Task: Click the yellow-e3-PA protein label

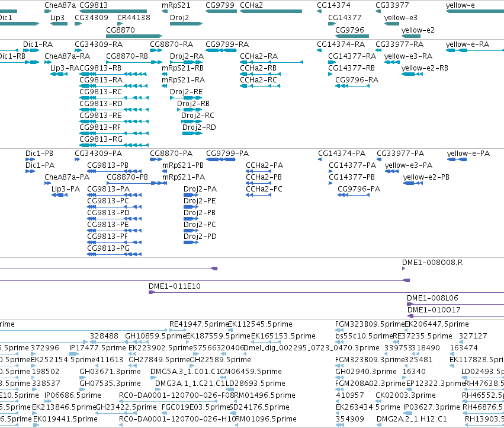Action: [408, 165]
